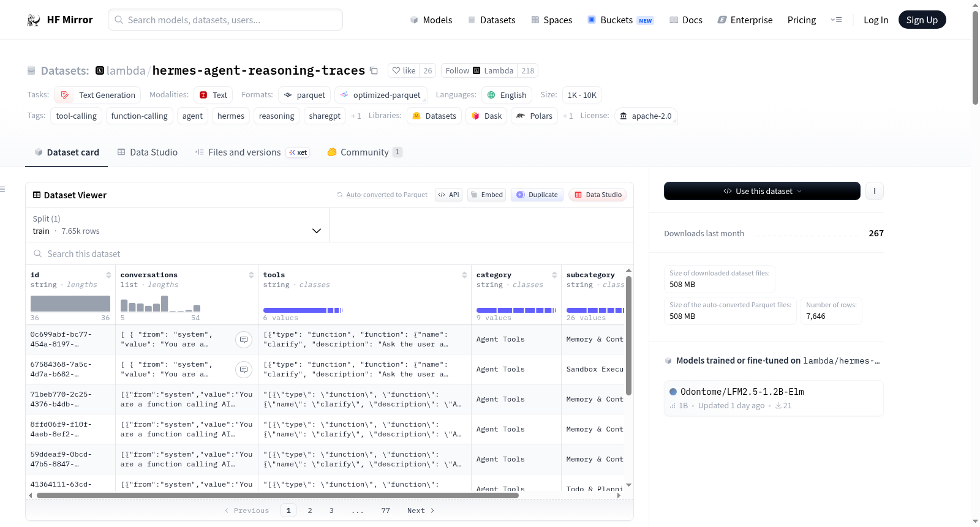Click the id lengths histogram bar
Image resolution: width=980 pixels, height=527 pixels.
click(x=70, y=304)
